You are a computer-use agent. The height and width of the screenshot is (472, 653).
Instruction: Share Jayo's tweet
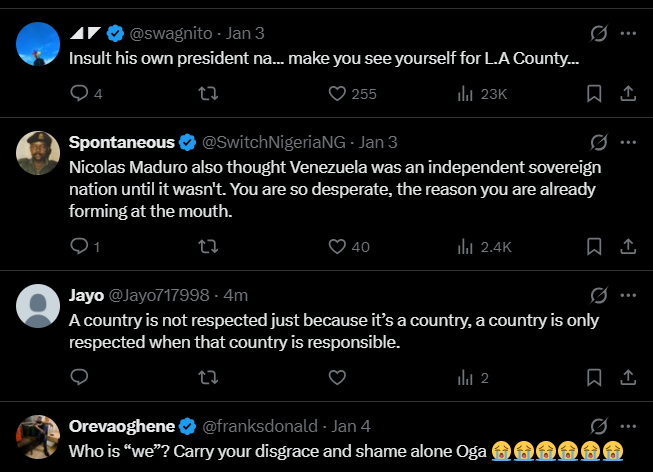(628, 377)
